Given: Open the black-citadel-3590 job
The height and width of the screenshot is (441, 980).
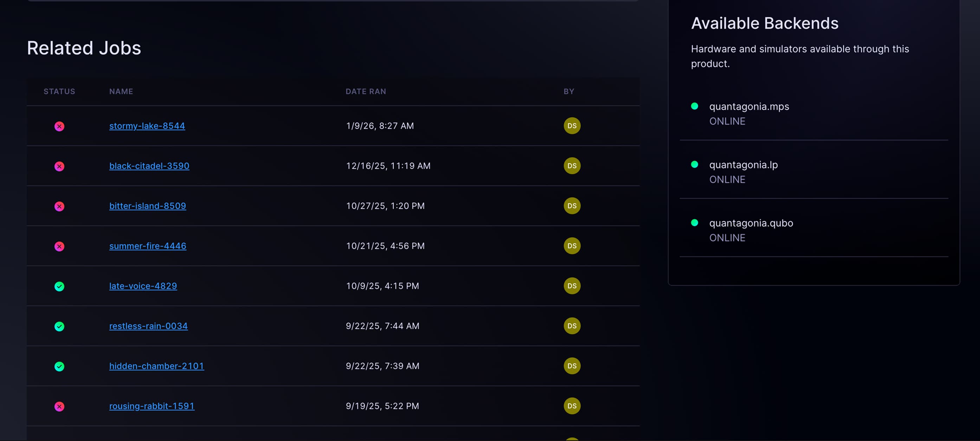Looking at the screenshot, I should pyautogui.click(x=149, y=166).
